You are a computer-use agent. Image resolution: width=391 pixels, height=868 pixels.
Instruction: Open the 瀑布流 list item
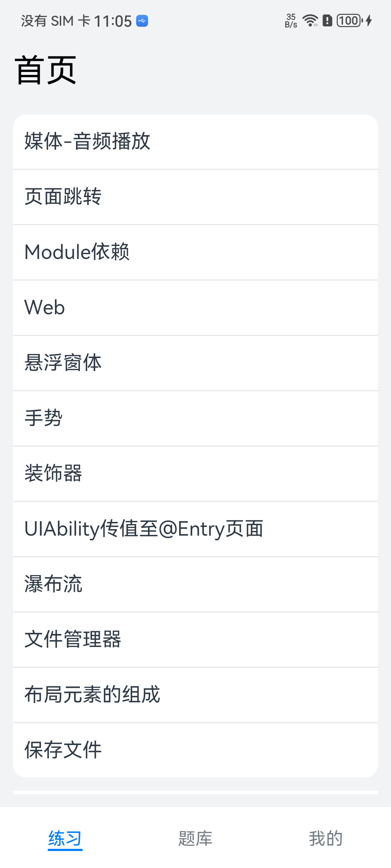point(195,584)
